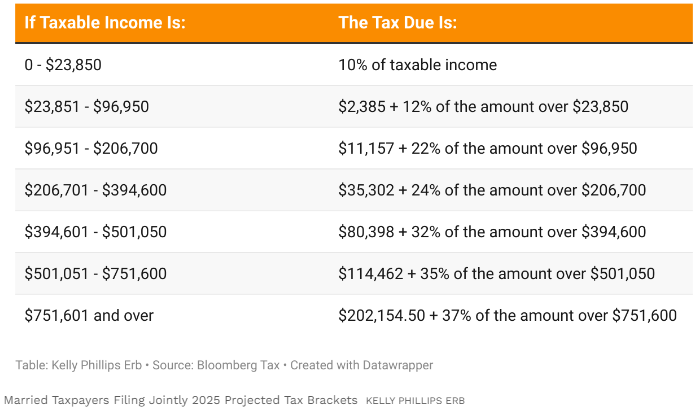The width and height of the screenshot is (700, 410).
Task: Select the '$751,601 and over' cell
Action: pyautogui.click(x=89, y=316)
